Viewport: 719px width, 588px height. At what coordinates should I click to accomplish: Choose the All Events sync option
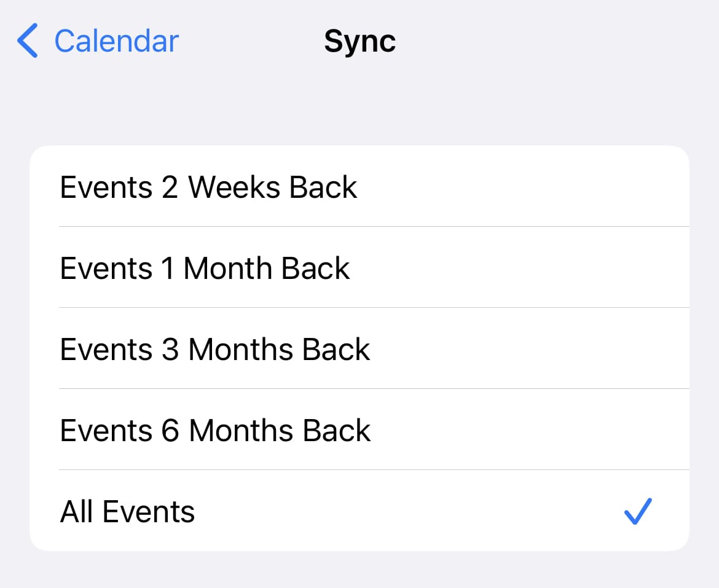127,511
